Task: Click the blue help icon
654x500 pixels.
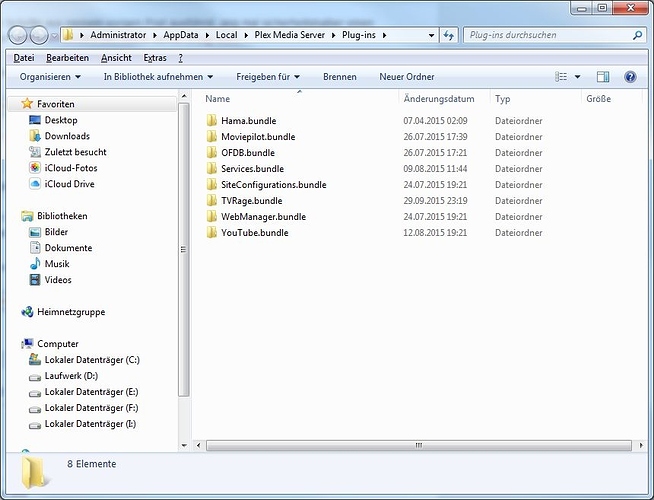Action: click(x=630, y=77)
